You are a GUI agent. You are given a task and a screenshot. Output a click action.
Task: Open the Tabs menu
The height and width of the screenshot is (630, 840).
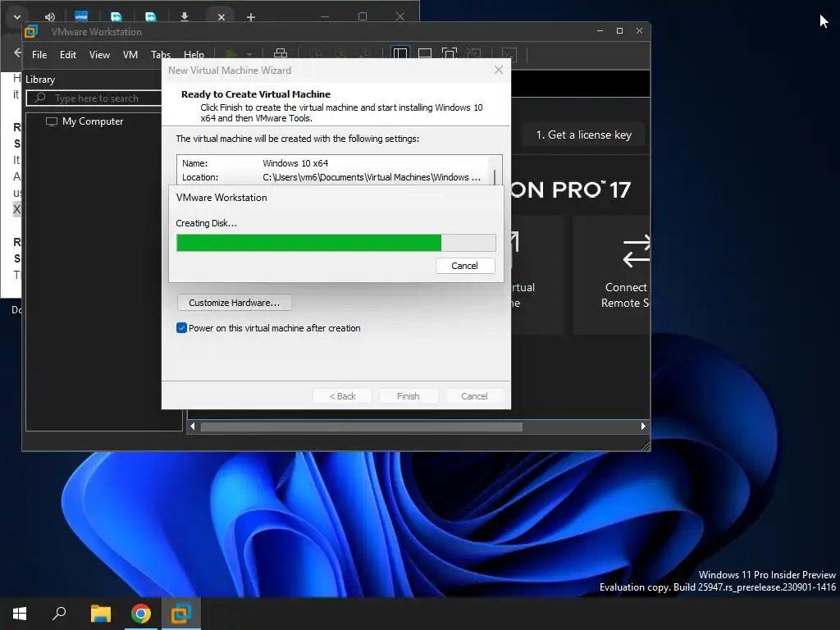pyautogui.click(x=160, y=55)
